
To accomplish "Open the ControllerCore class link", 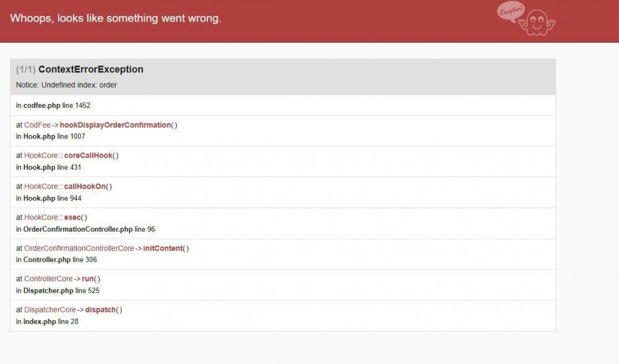I will click(x=48, y=279).
